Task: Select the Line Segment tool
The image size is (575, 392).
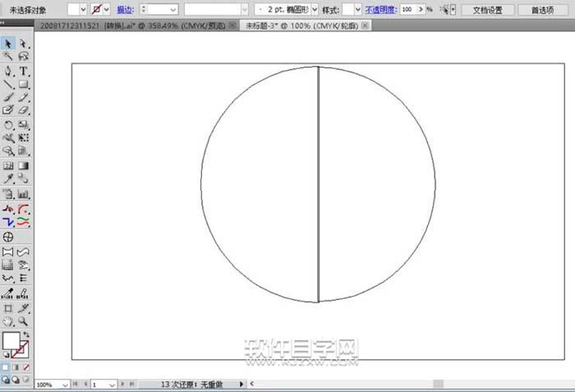Action: (x=8, y=84)
